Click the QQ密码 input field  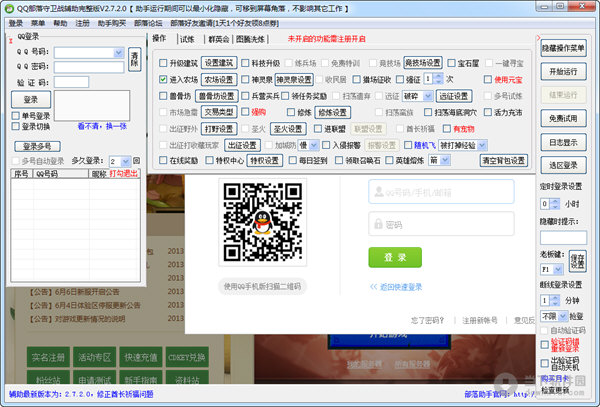(x=89, y=67)
